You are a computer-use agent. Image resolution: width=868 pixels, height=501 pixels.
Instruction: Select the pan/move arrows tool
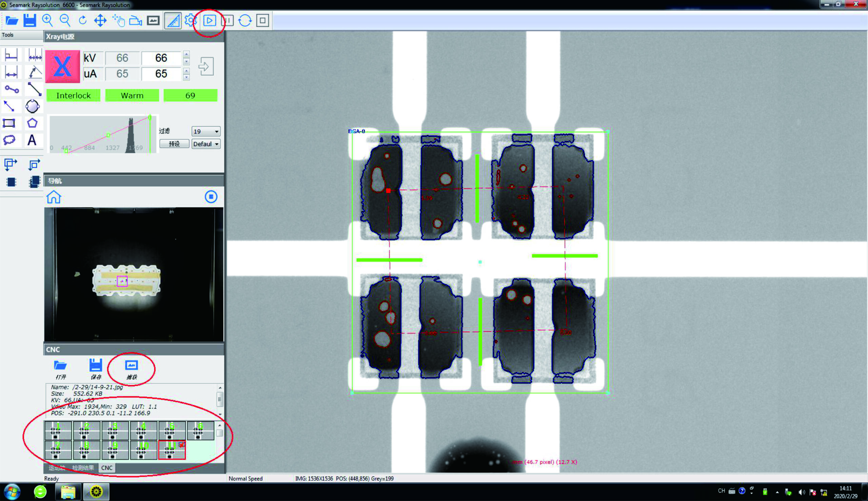(x=100, y=20)
